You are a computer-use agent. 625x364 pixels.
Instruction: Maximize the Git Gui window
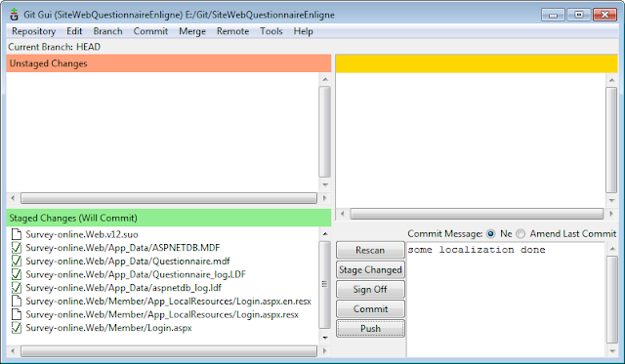(579, 15)
